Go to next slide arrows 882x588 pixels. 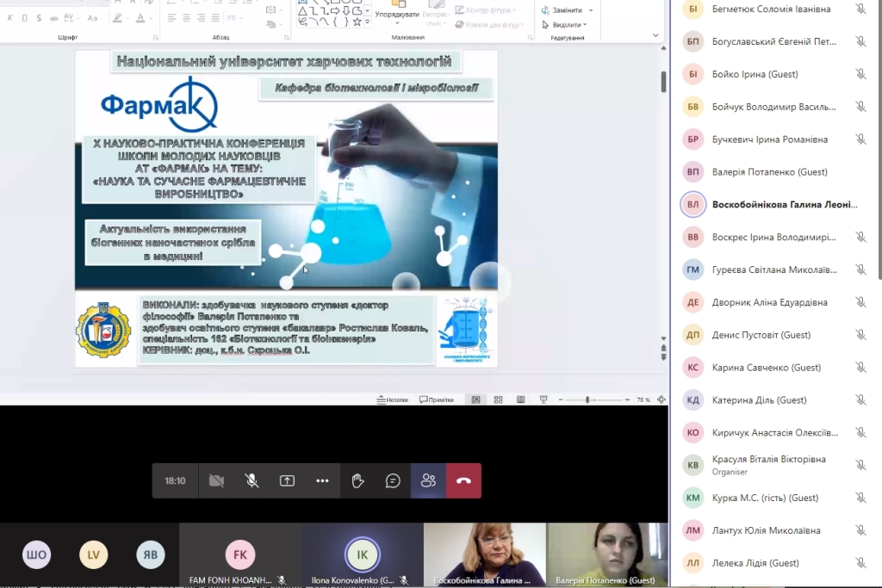tap(664, 357)
